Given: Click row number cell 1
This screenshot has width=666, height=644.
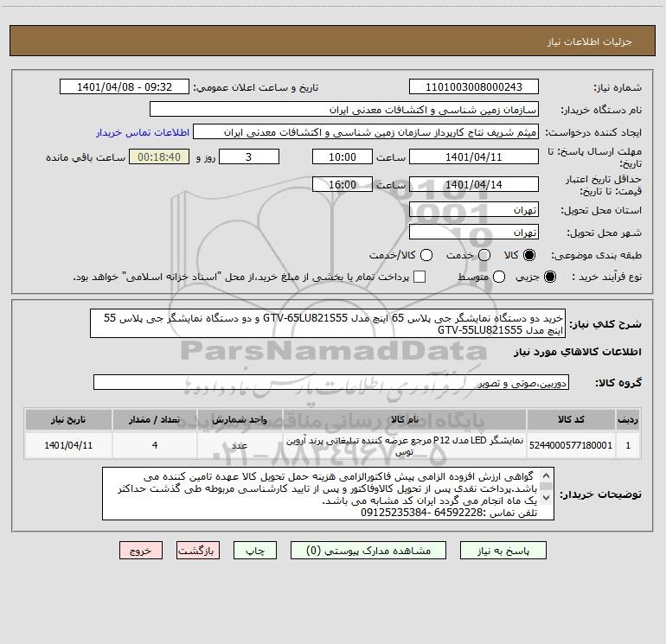Looking at the screenshot, I should point(628,445).
